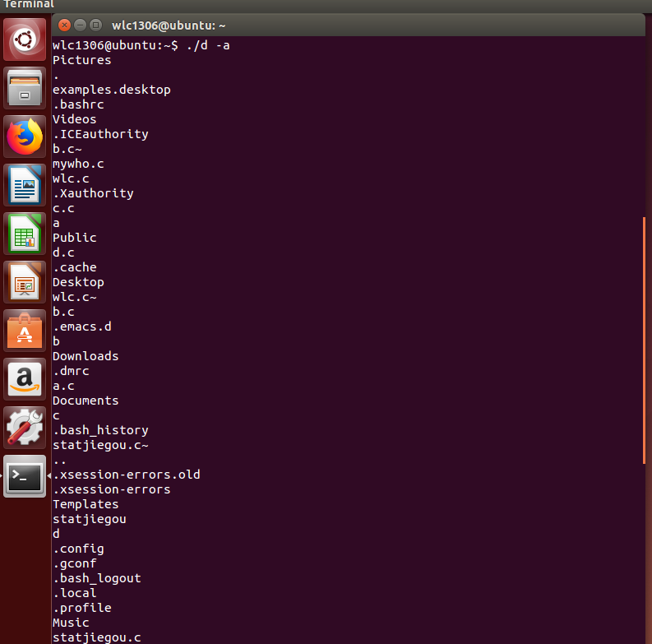Open the Files manager from the dock

pos(25,88)
